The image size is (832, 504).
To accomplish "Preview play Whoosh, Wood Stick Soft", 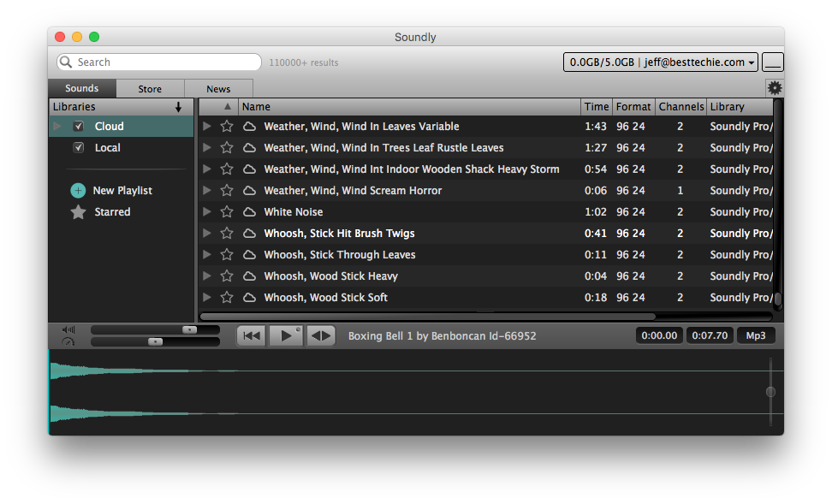I will tap(206, 298).
